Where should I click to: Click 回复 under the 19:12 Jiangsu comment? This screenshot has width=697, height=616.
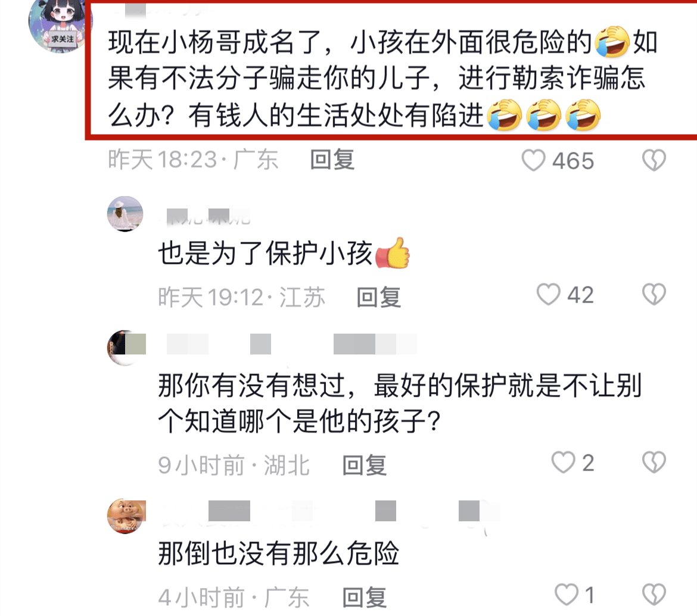point(379,297)
